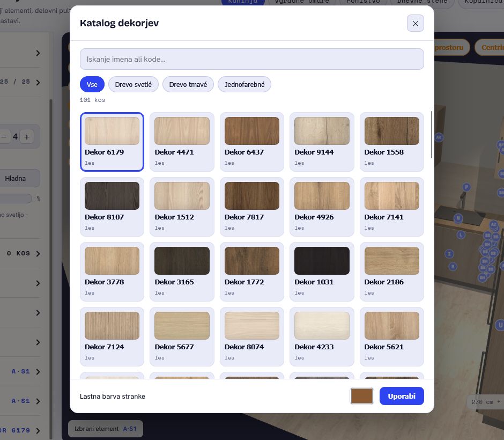Image resolution: width=504 pixels, height=440 pixels.
Task: Select the Dekor 4471 swatch
Action: coord(182,142)
